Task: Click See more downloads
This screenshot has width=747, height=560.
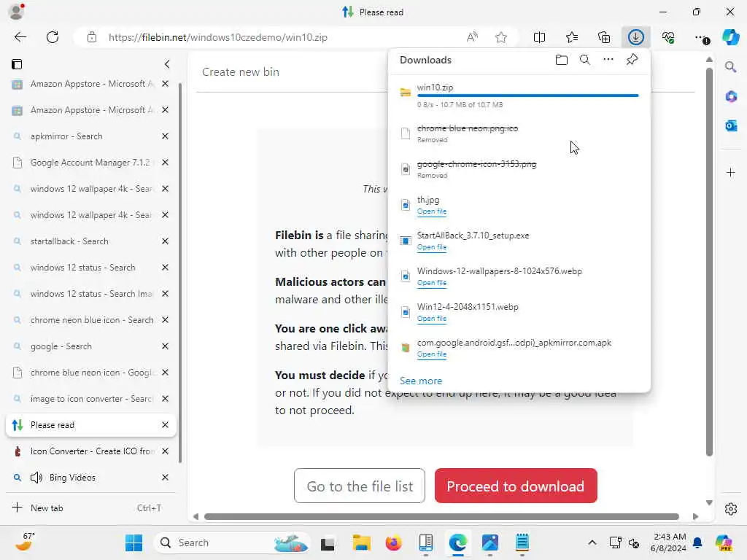Action: tap(421, 381)
